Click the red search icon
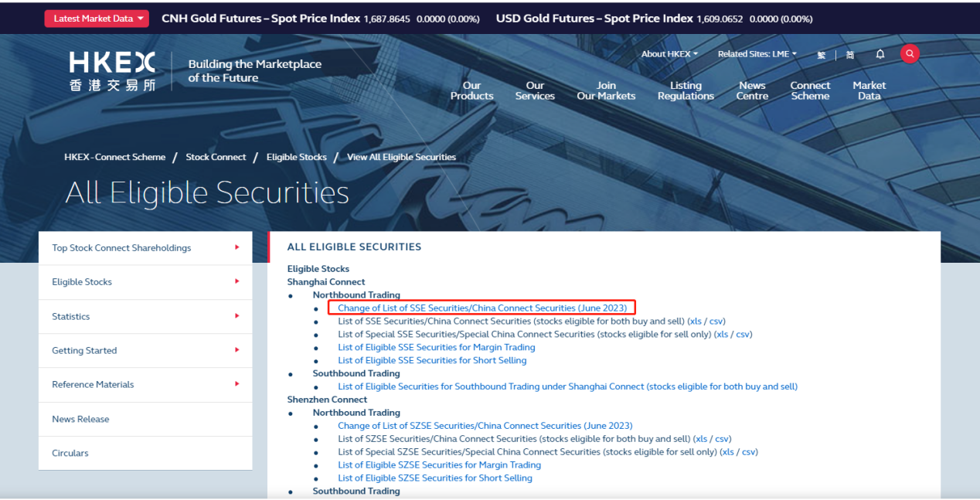980x500 pixels. (910, 54)
